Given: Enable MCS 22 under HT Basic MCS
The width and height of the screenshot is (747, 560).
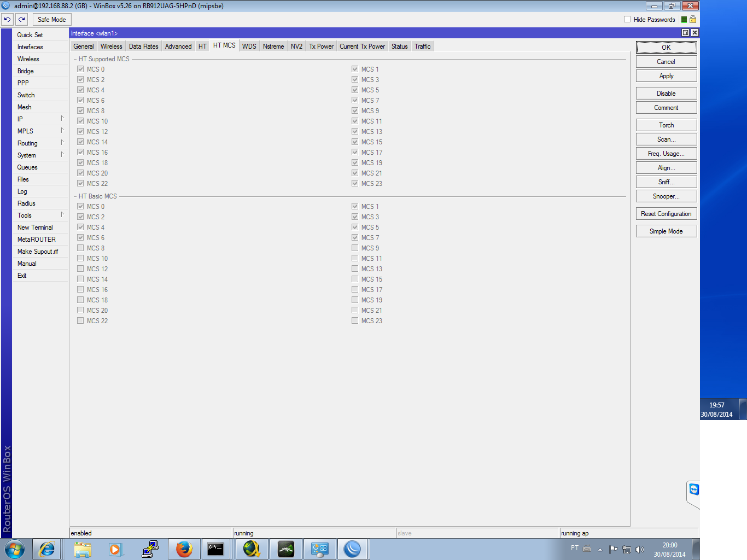Looking at the screenshot, I should [80, 321].
